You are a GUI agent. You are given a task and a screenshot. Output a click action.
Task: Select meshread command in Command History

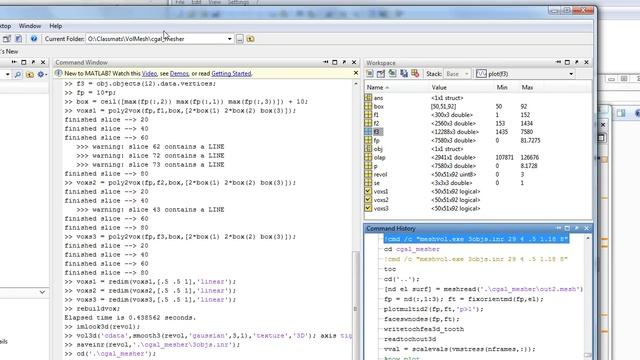483,289
